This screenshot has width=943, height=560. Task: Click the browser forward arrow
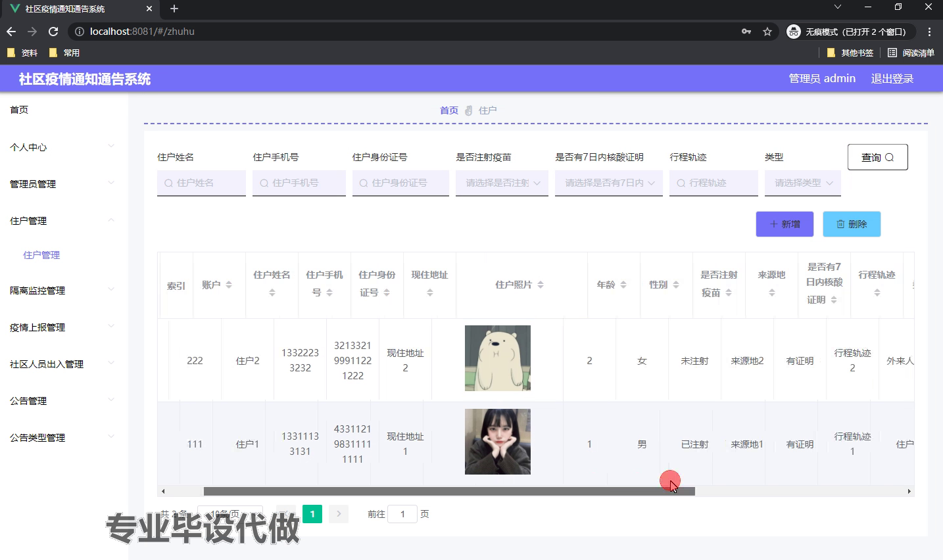tap(32, 32)
